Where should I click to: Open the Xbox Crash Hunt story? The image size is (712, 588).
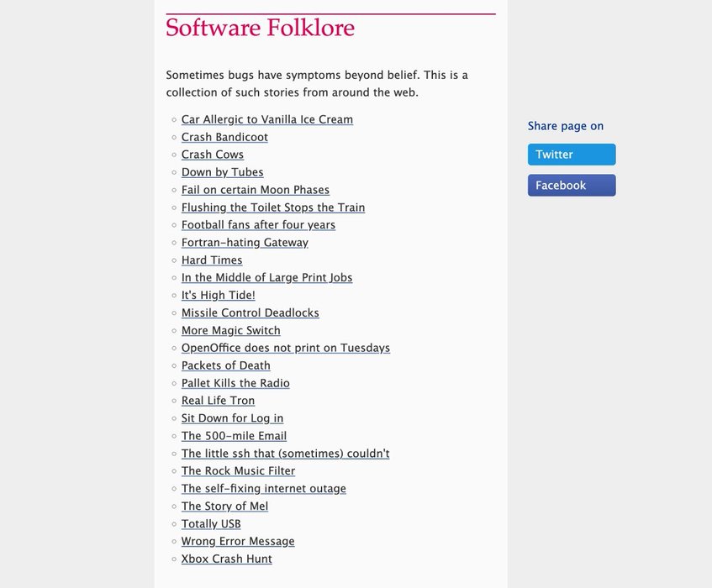227,559
